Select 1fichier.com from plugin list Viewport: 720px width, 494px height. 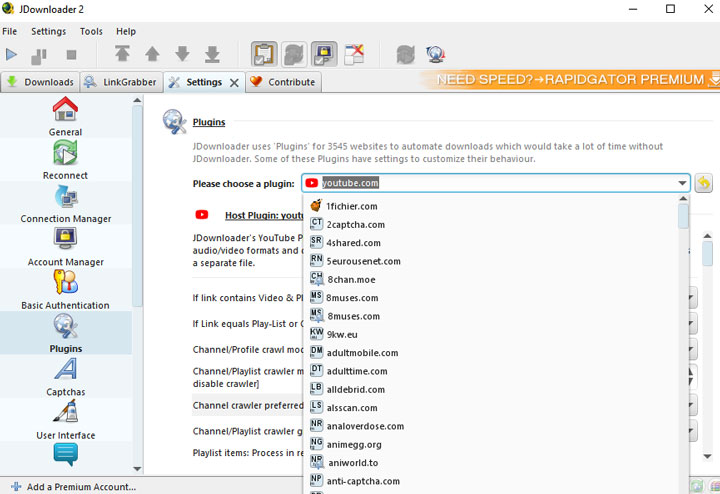(x=490, y=206)
